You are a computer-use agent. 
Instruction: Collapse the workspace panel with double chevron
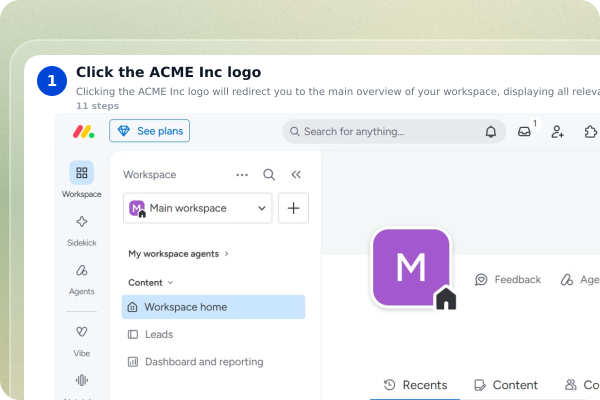point(296,175)
